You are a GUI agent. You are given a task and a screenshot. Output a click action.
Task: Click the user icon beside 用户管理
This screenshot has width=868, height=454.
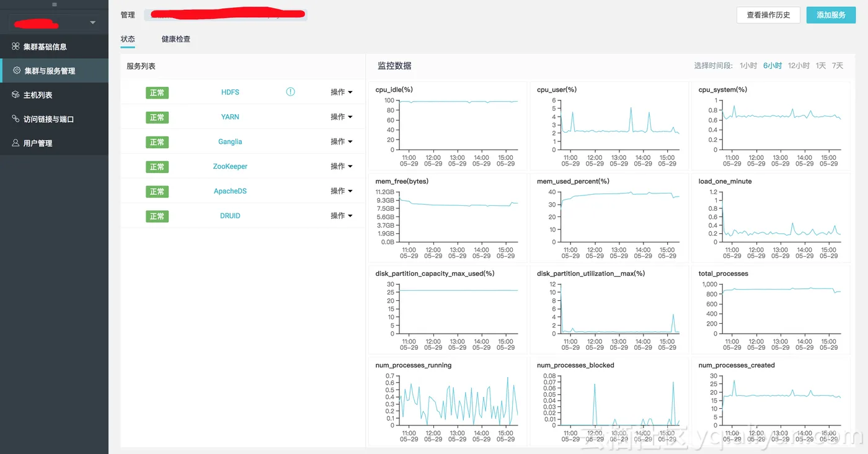[x=16, y=143]
